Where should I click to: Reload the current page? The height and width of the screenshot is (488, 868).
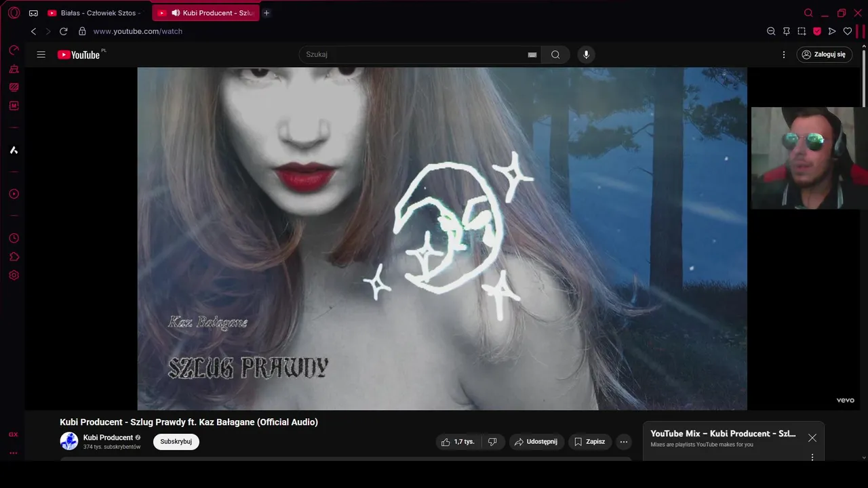click(x=64, y=31)
